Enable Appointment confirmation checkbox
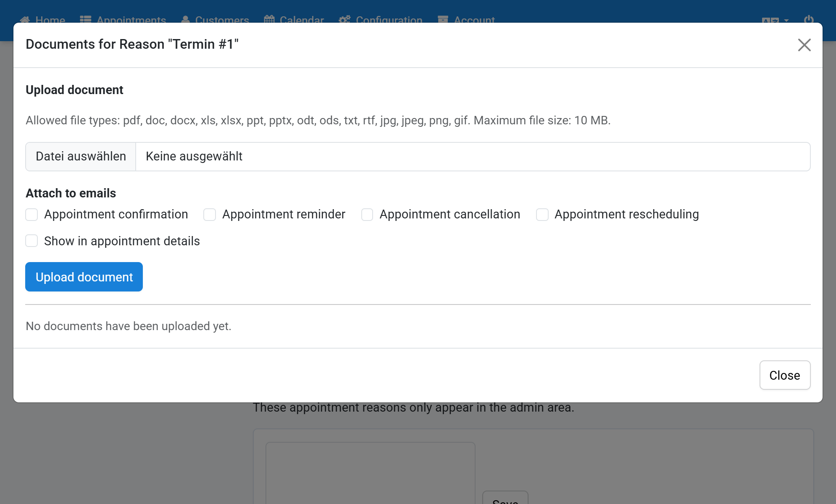Viewport: 836px width, 504px height. 32,215
